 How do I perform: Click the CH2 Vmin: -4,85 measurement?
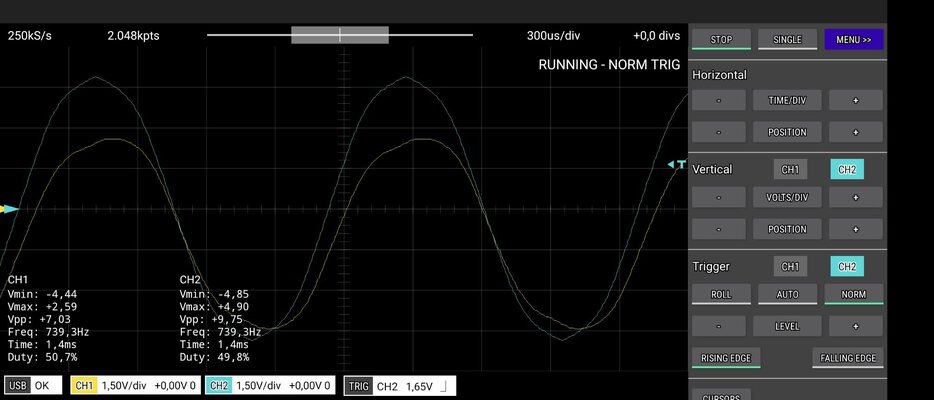click(214, 294)
